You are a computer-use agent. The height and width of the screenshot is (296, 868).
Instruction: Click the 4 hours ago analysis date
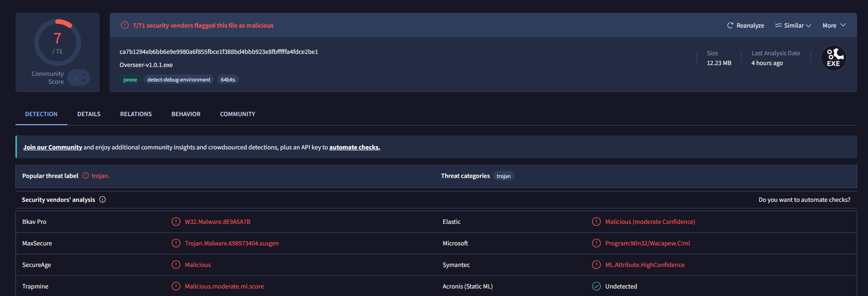click(x=767, y=63)
